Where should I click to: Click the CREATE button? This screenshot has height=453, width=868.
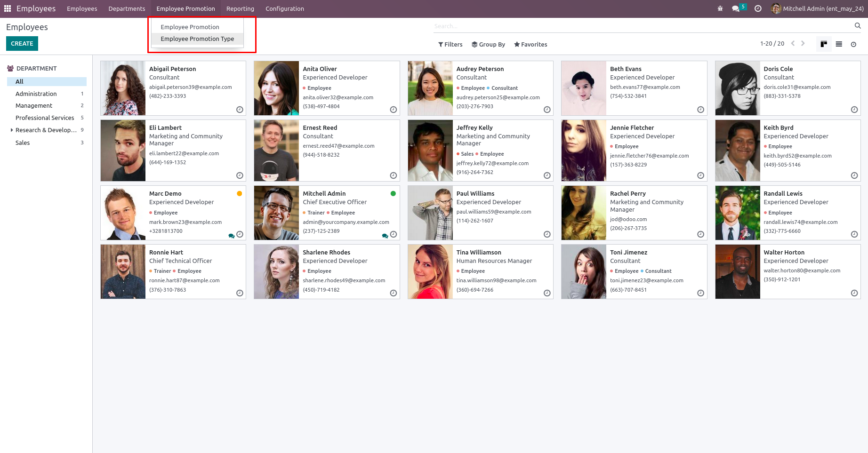click(22, 43)
